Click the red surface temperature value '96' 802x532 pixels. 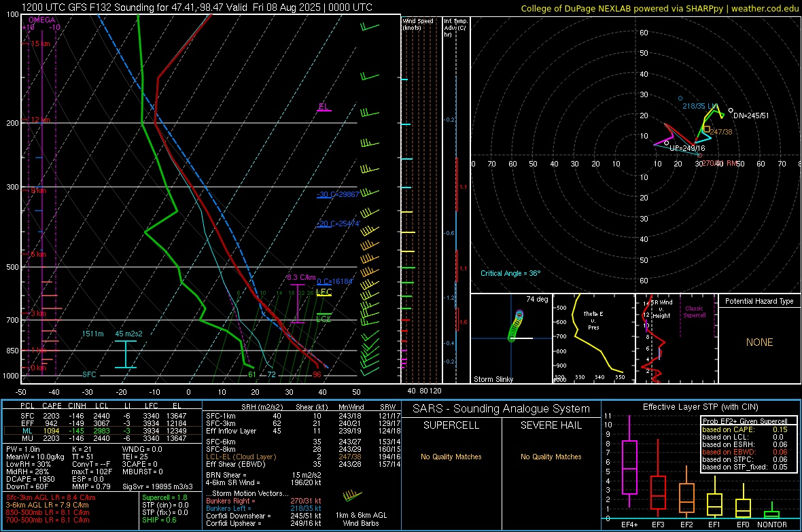point(317,374)
